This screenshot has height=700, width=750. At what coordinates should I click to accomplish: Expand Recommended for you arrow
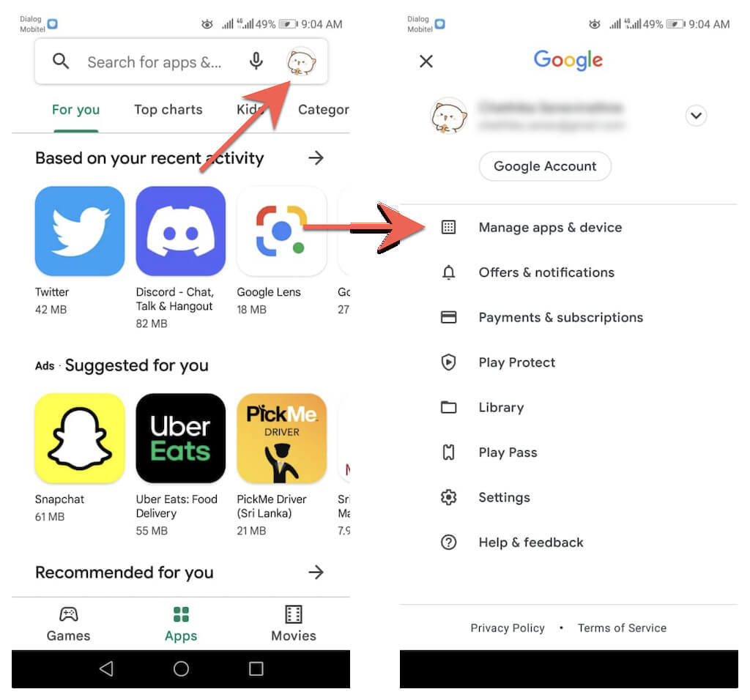pyautogui.click(x=316, y=572)
